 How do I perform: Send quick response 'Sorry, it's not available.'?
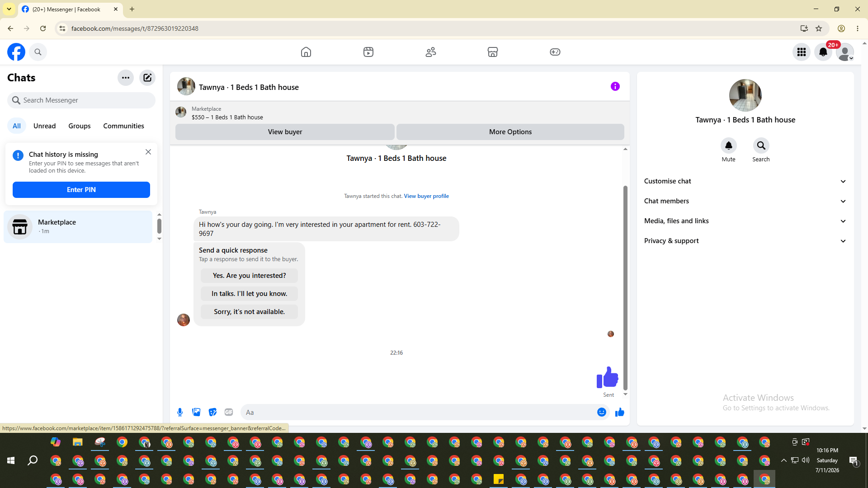[250, 312]
